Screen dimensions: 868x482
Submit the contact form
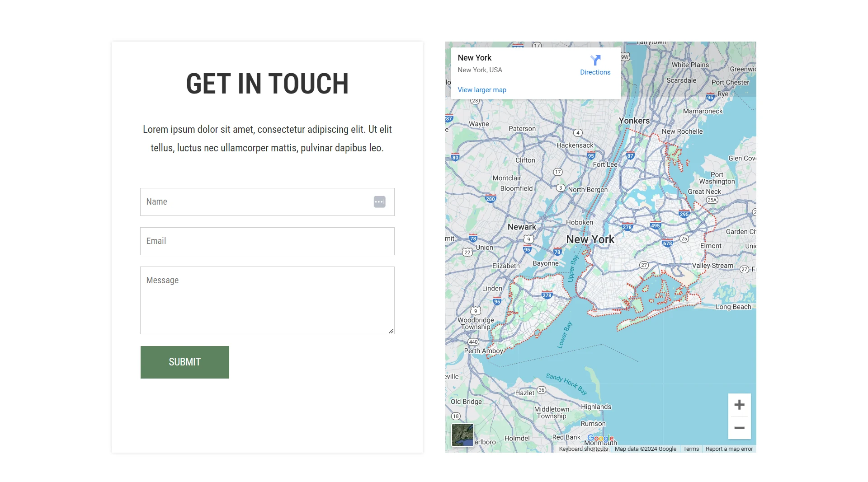click(185, 362)
